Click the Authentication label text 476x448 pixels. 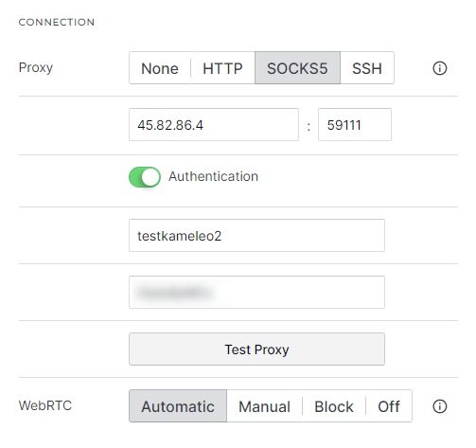click(213, 176)
